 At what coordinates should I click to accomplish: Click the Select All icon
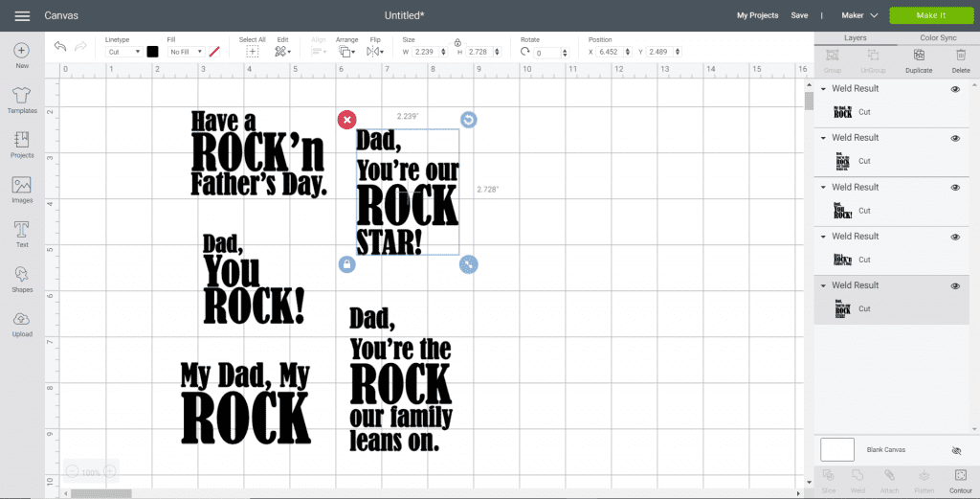252,52
